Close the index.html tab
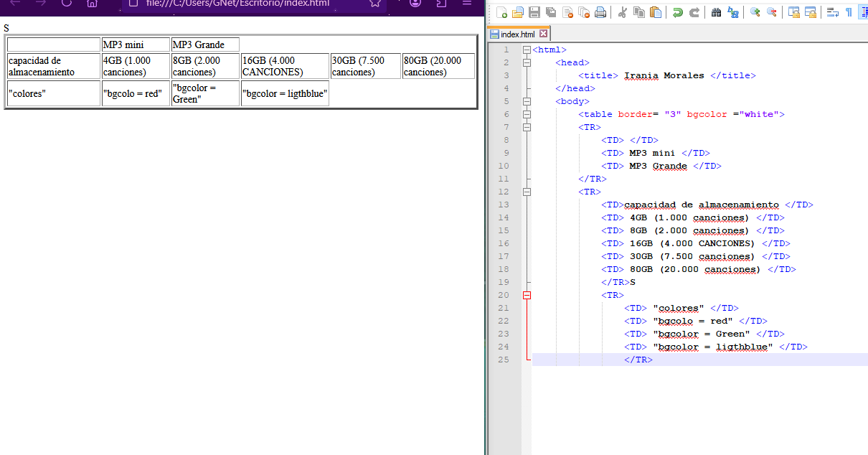This screenshot has width=868, height=455. (543, 34)
